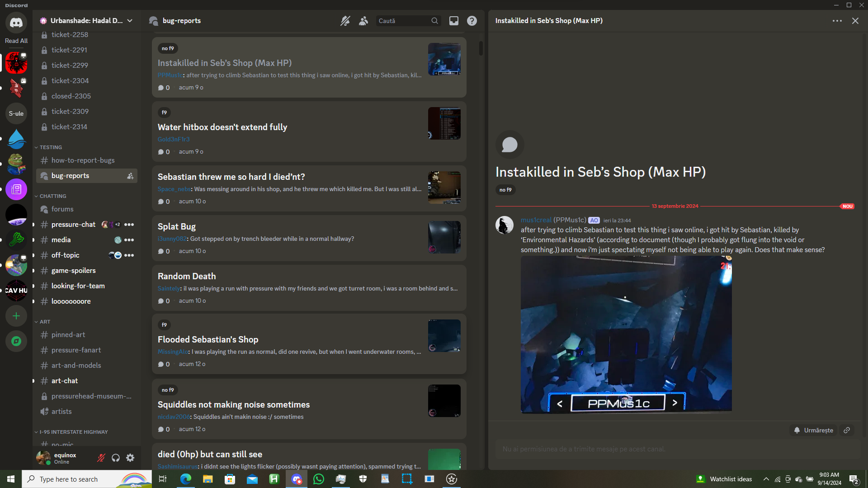Copy thread link icon beside Urmărește

pyautogui.click(x=847, y=430)
